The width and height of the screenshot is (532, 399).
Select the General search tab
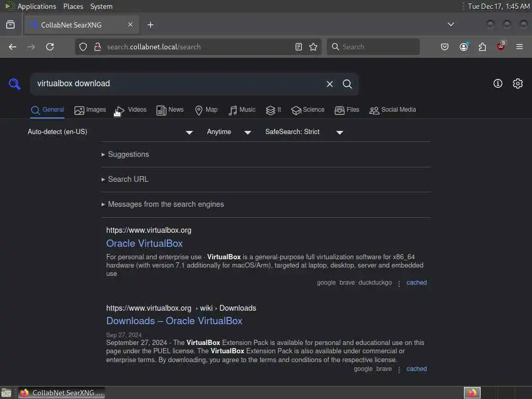pos(47,110)
